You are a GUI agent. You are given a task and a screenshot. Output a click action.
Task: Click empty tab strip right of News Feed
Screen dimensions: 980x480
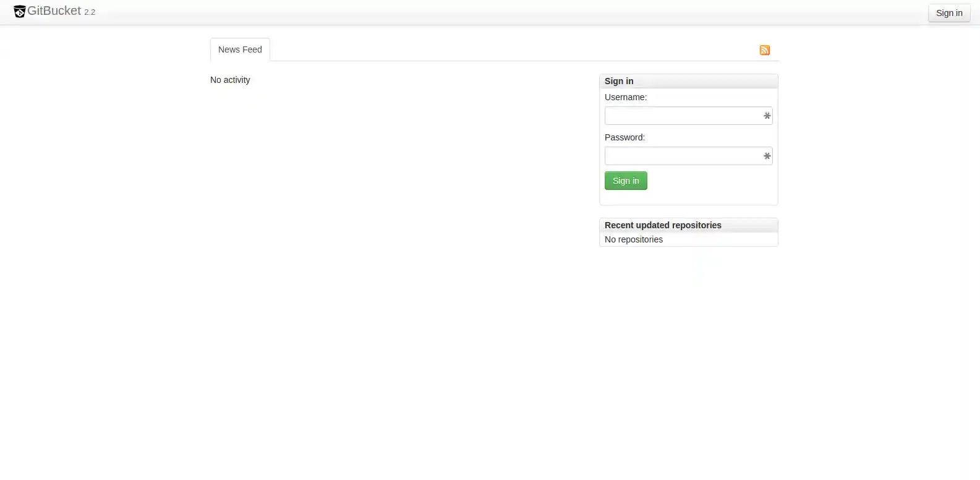[513, 49]
